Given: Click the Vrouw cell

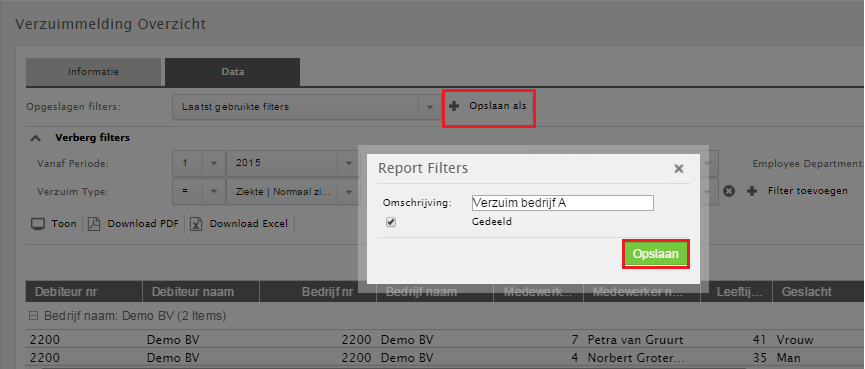Looking at the screenshot, I should pyautogui.click(x=795, y=340).
